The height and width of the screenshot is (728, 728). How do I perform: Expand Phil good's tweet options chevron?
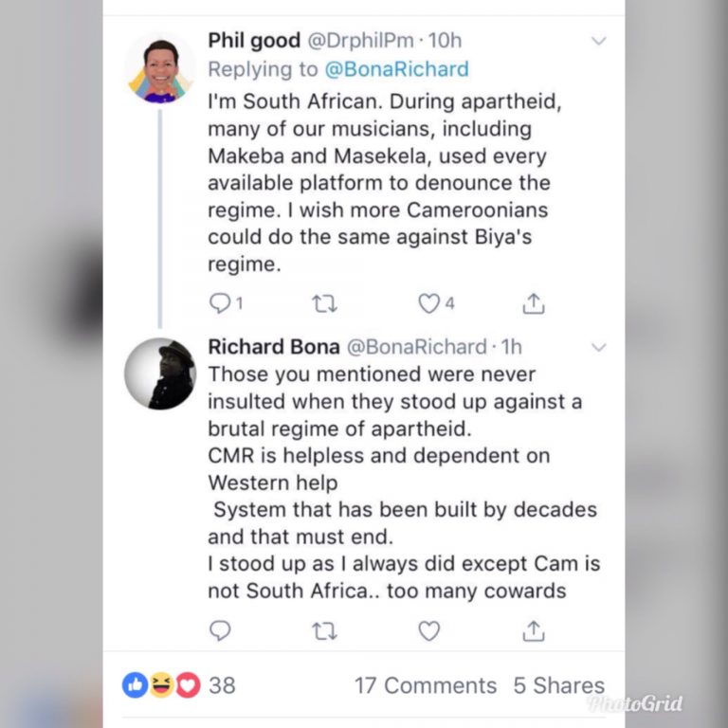point(598,41)
